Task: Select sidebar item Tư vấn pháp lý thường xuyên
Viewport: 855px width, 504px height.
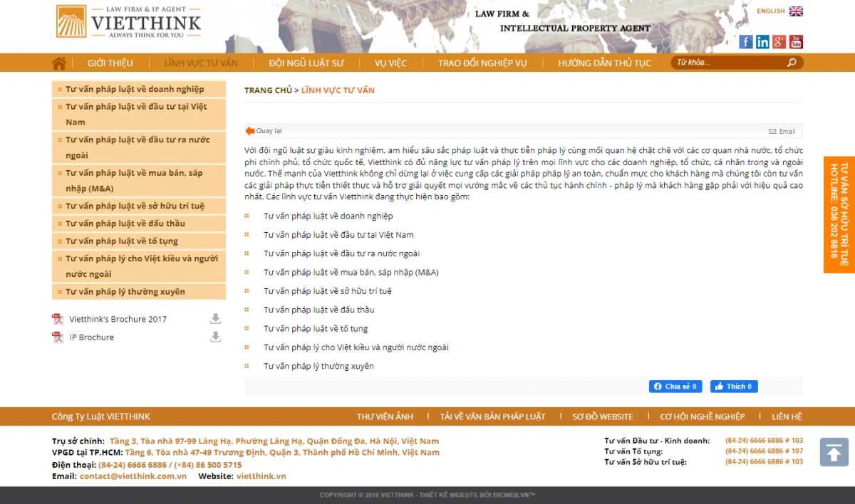Action: click(x=139, y=292)
